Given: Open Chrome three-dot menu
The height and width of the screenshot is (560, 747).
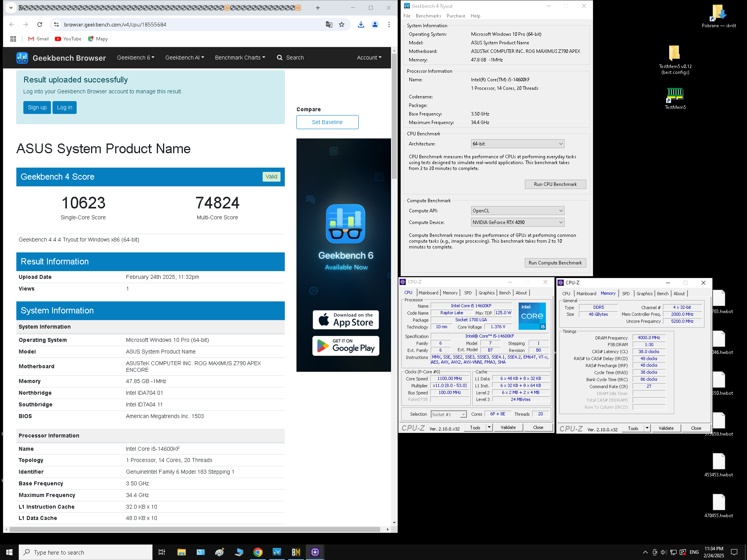Looking at the screenshot, I should pos(389,24).
